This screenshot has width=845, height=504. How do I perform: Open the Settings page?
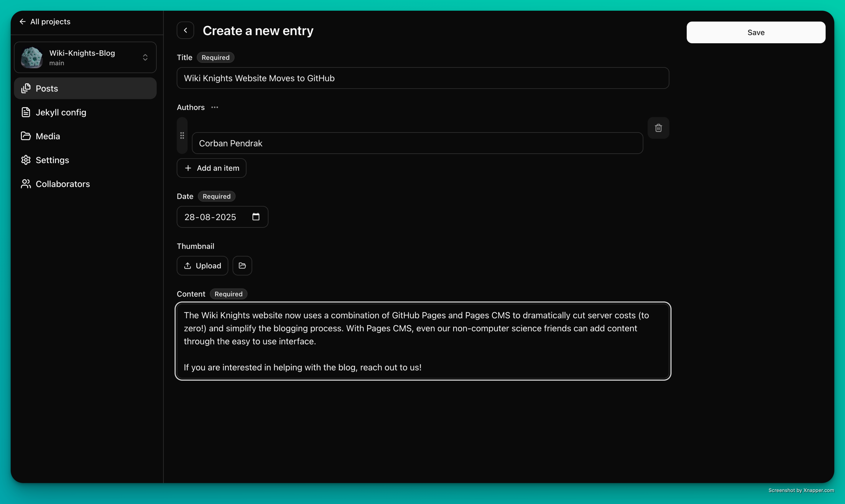click(x=52, y=160)
